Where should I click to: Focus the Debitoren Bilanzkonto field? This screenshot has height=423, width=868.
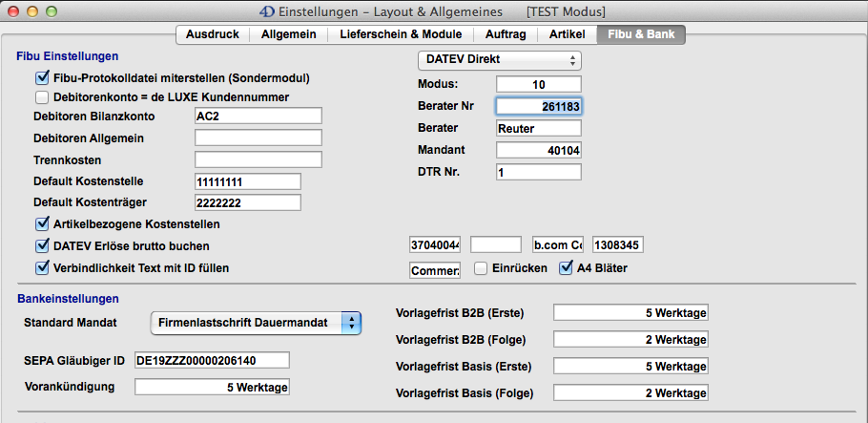click(258, 116)
